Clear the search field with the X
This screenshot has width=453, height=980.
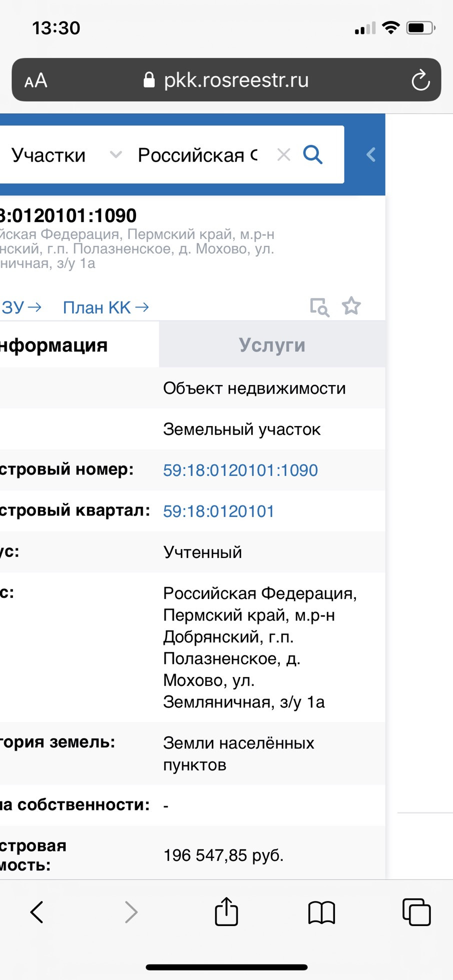click(283, 155)
